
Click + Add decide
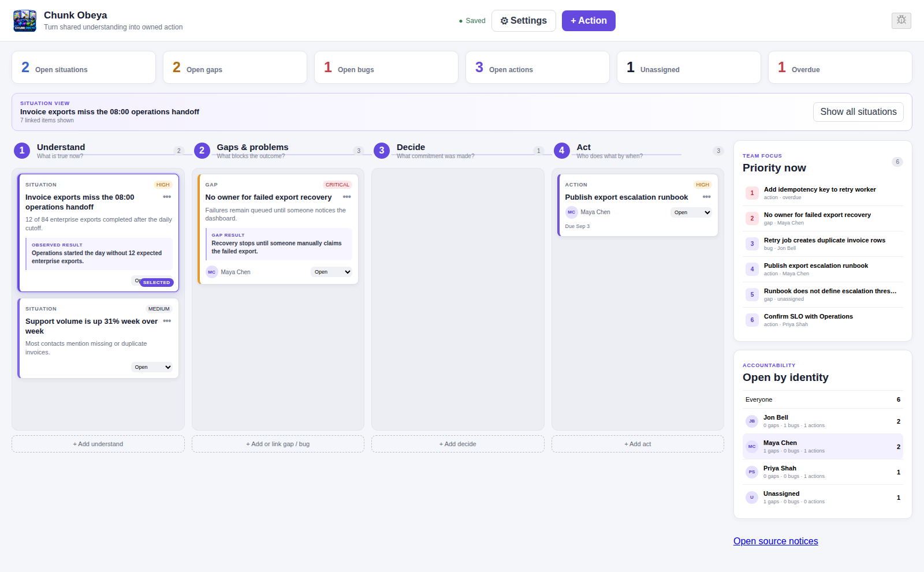pyautogui.click(x=458, y=444)
